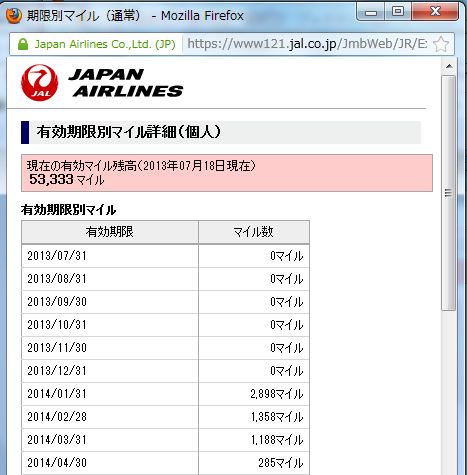
Task: Select the 2014/04/30 date cell
Action: click(x=110, y=463)
